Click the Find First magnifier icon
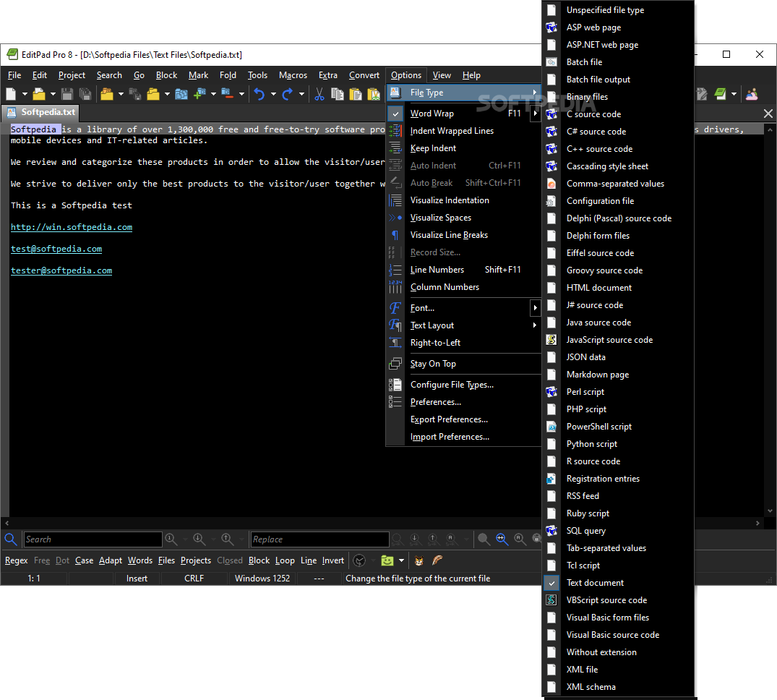777x700 pixels. 171,539
